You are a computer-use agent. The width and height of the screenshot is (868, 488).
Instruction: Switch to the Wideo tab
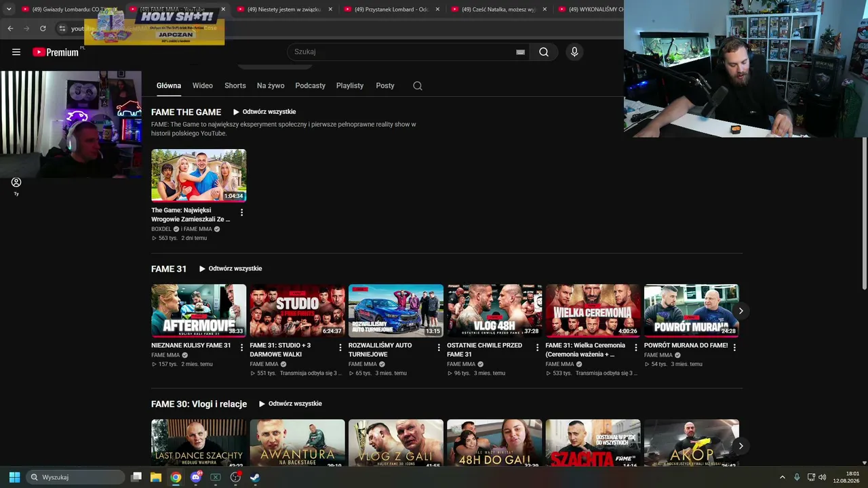[x=203, y=86]
